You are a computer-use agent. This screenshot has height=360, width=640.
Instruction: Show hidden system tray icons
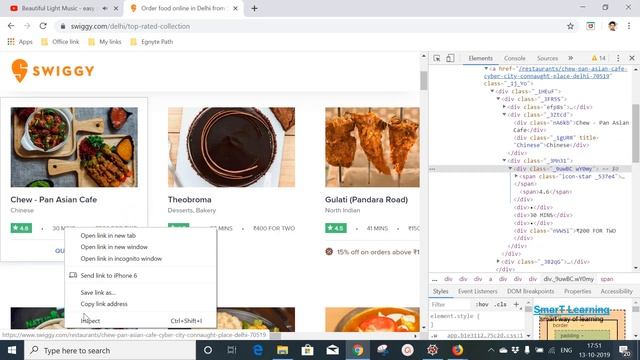[491, 350]
